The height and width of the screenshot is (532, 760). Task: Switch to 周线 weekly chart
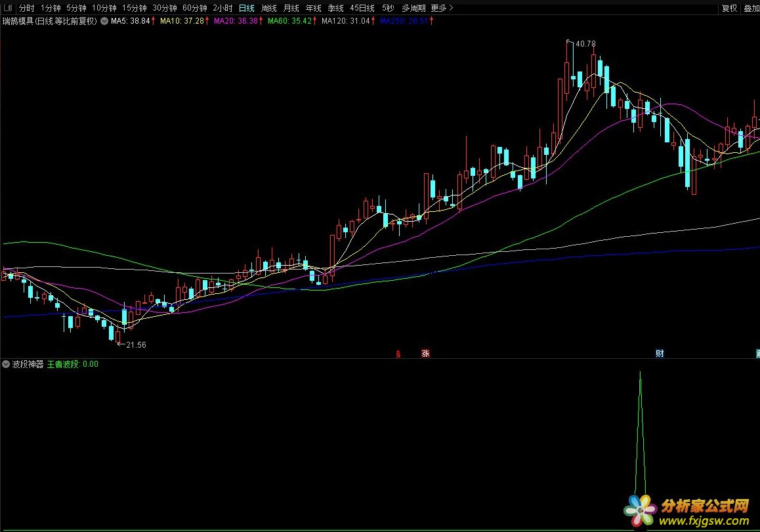(269, 9)
